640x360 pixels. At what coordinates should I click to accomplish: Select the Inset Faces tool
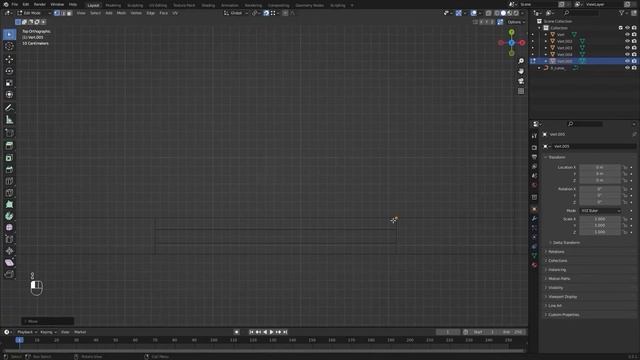9,158
